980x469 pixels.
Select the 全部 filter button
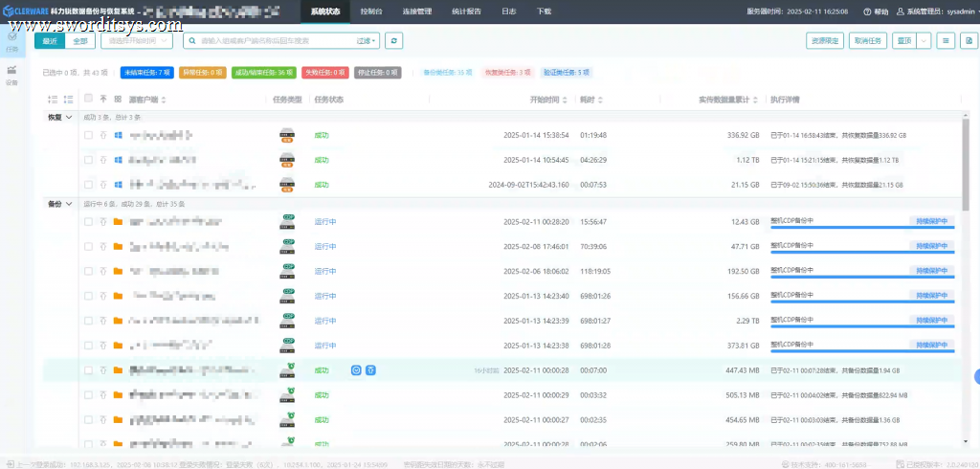click(80, 40)
